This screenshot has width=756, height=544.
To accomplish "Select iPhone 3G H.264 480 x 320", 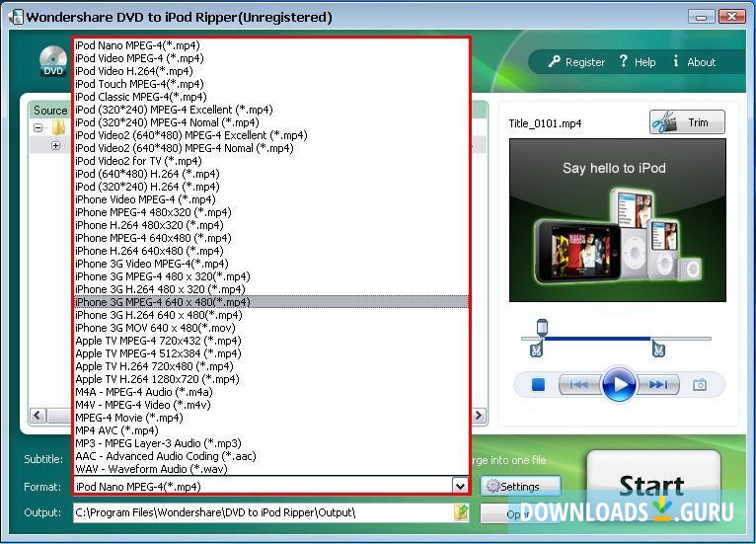I will [x=271, y=289].
